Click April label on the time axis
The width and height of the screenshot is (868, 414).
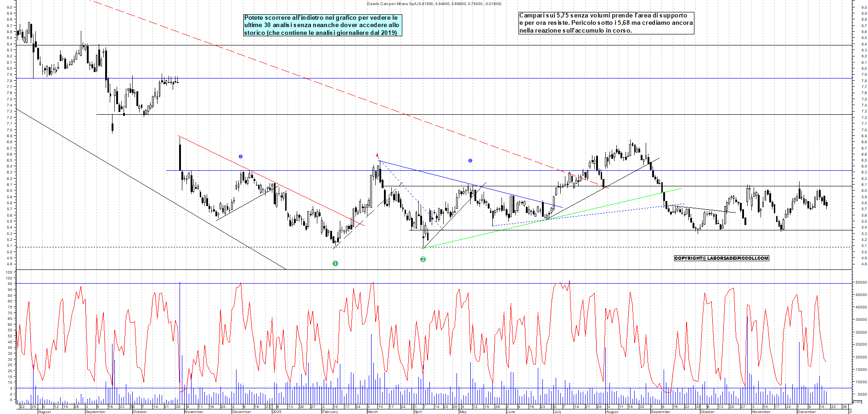[x=418, y=412]
